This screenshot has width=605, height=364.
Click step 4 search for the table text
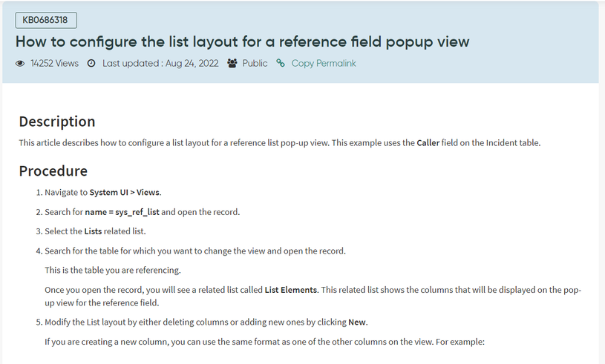(195, 251)
